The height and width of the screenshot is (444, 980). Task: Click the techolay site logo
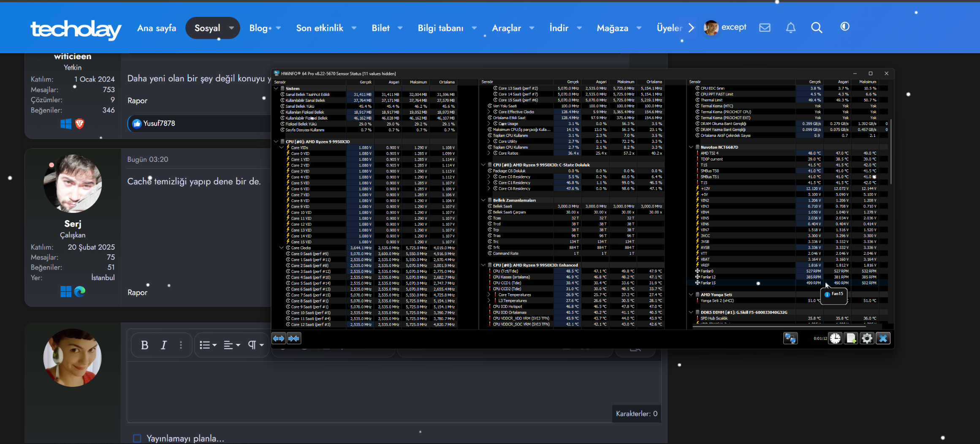point(76,29)
